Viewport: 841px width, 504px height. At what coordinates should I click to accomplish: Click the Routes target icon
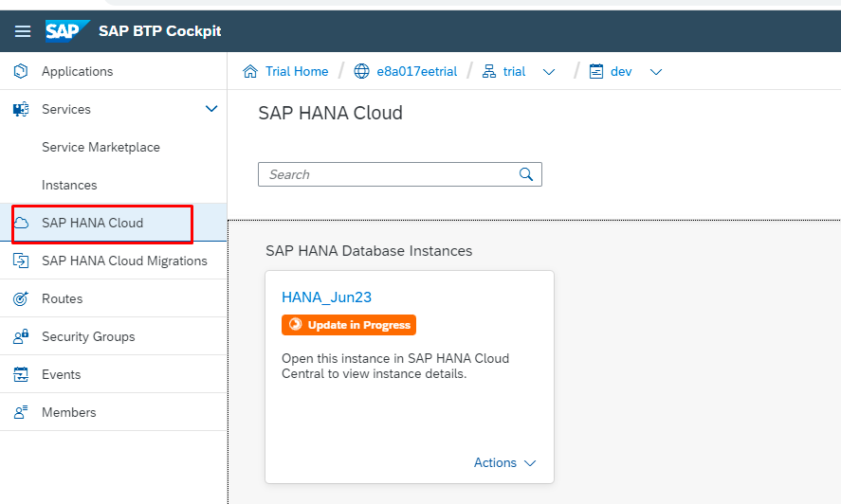tap(21, 298)
